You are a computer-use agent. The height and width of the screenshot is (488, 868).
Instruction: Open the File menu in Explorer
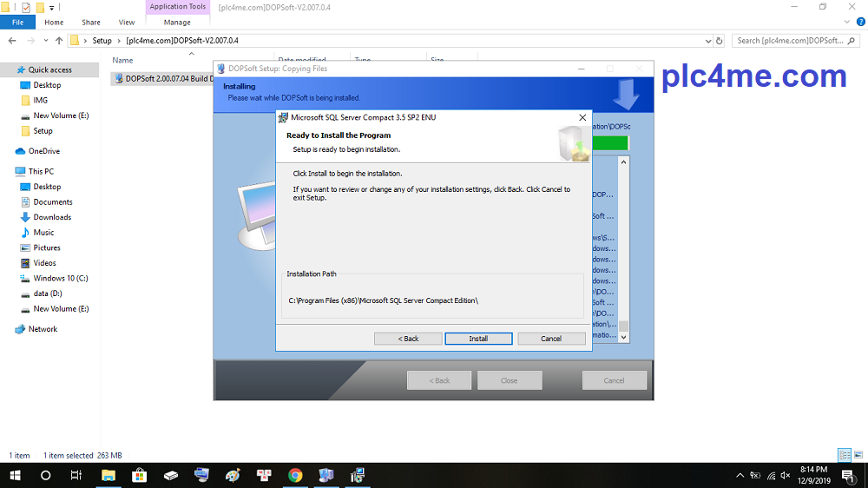[x=17, y=23]
